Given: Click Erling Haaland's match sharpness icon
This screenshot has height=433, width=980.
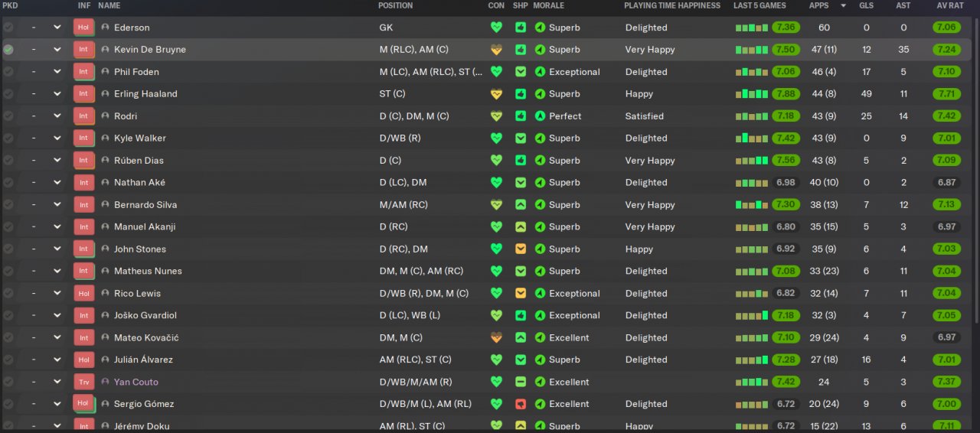Looking at the screenshot, I should coord(521,94).
